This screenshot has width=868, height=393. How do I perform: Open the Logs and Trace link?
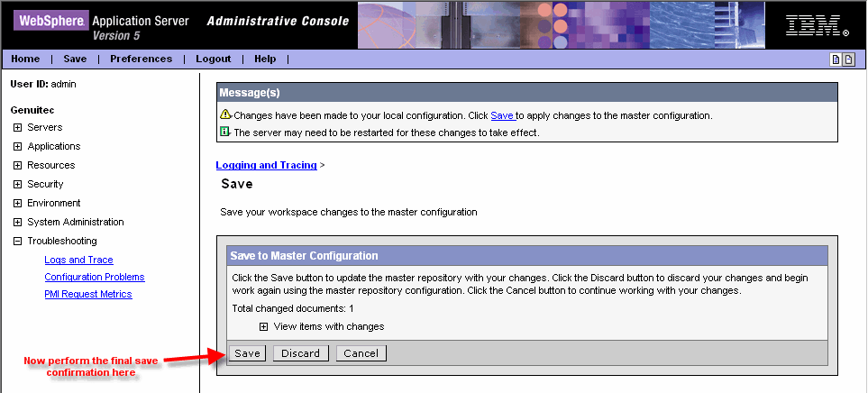click(x=78, y=260)
